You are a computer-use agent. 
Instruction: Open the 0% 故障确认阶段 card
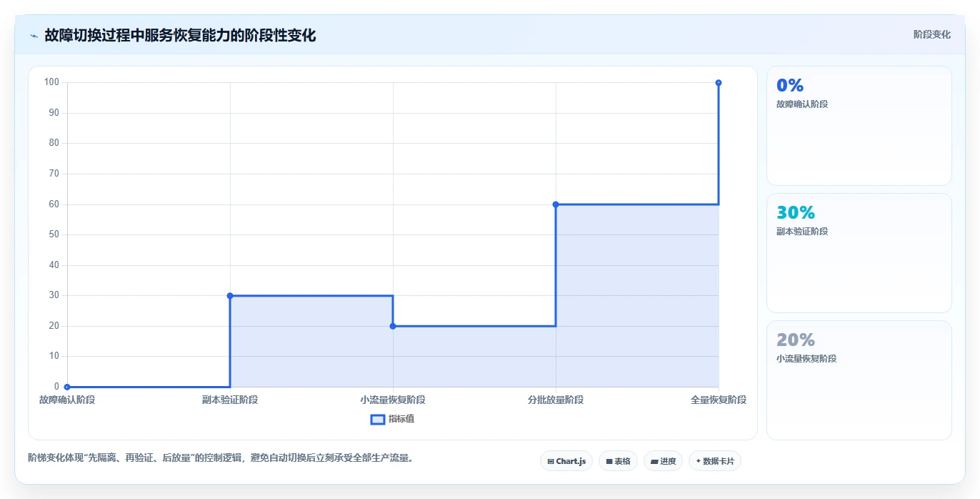[x=859, y=126]
